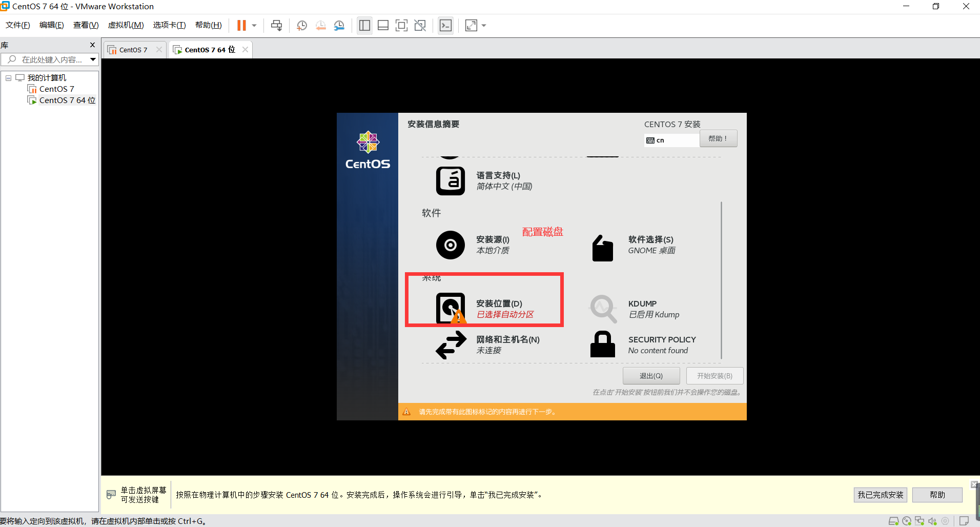The width and height of the screenshot is (980, 527).
Task: Click the CD/DVD drive status icon
Action: click(x=907, y=521)
